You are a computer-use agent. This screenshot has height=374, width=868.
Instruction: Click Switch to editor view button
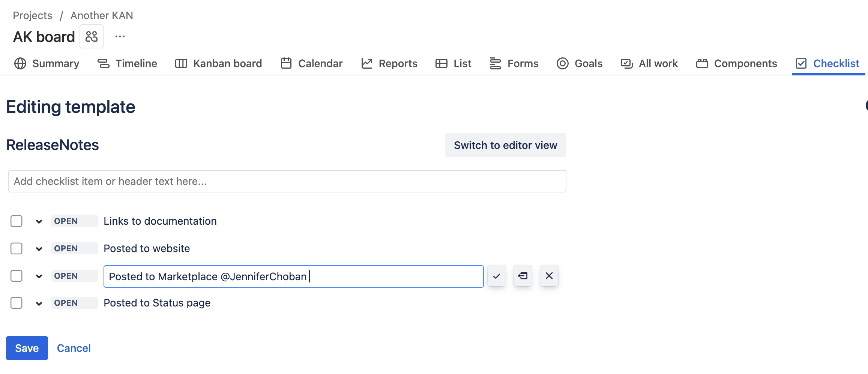505,145
